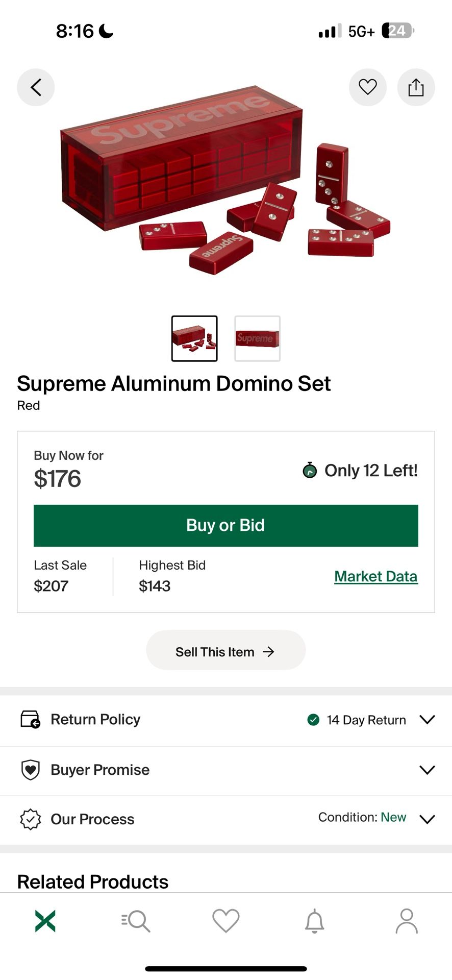Image resolution: width=452 pixels, height=980 pixels.
Task: Tap the share icon
Action: coord(416,87)
